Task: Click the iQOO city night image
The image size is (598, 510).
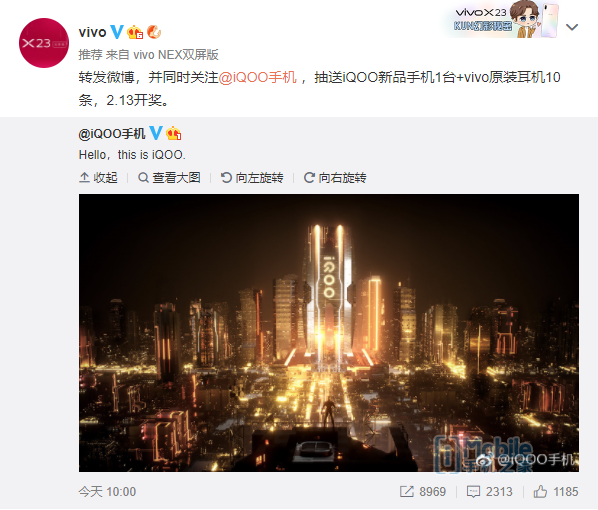Action: [x=329, y=333]
